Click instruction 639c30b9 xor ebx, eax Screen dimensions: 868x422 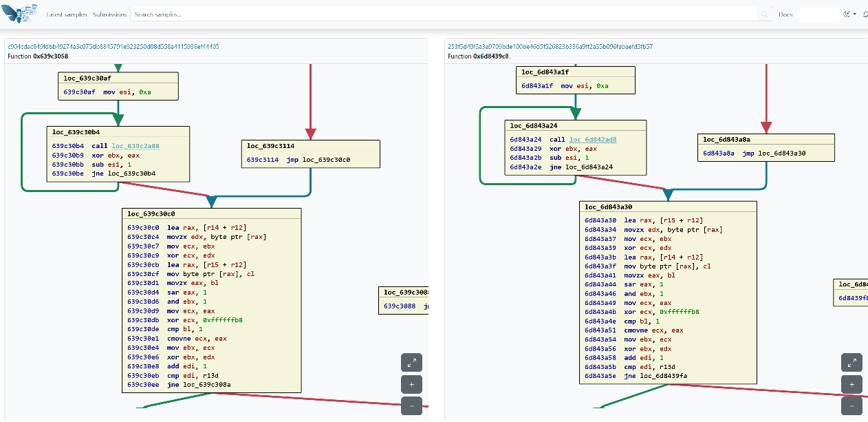click(96, 156)
